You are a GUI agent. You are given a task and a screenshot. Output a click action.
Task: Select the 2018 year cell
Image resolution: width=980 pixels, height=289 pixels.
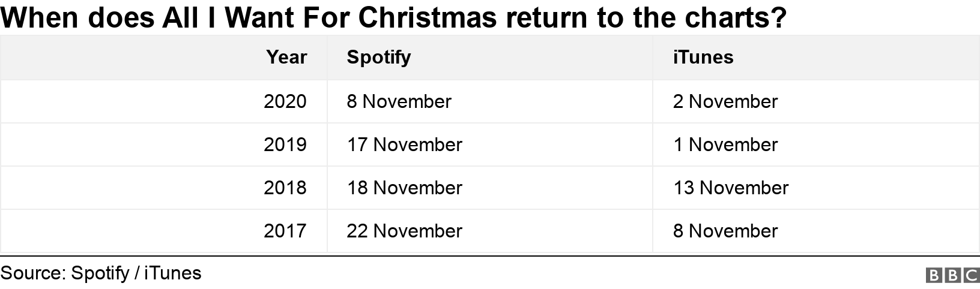point(285,188)
